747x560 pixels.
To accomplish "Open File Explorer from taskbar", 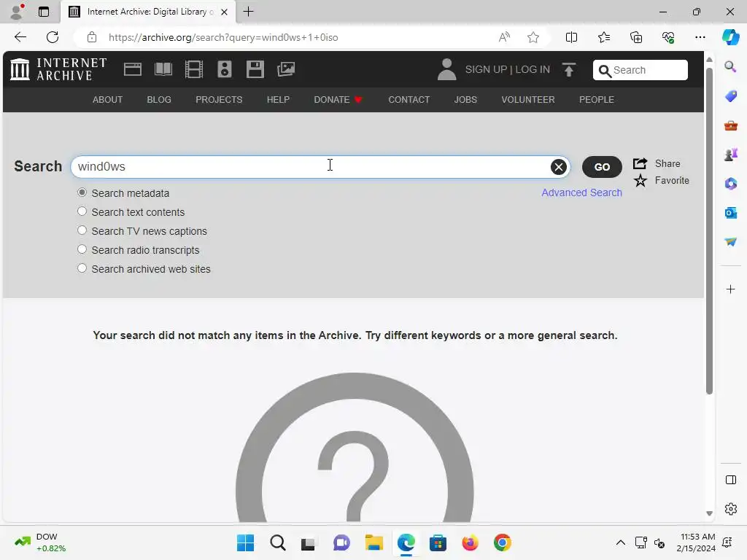I will click(374, 542).
